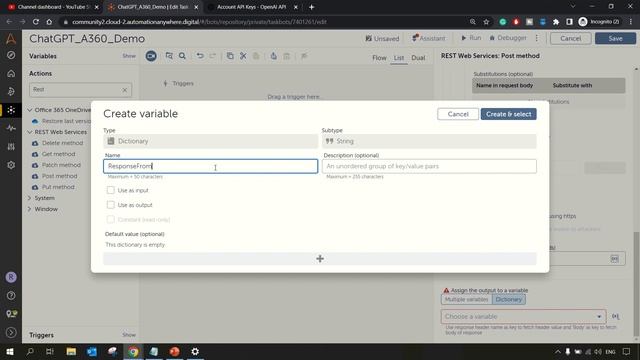This screenshot has width=640, height=360.
Task: Open Chrome from the taskbar
Action: pos(133,351)
